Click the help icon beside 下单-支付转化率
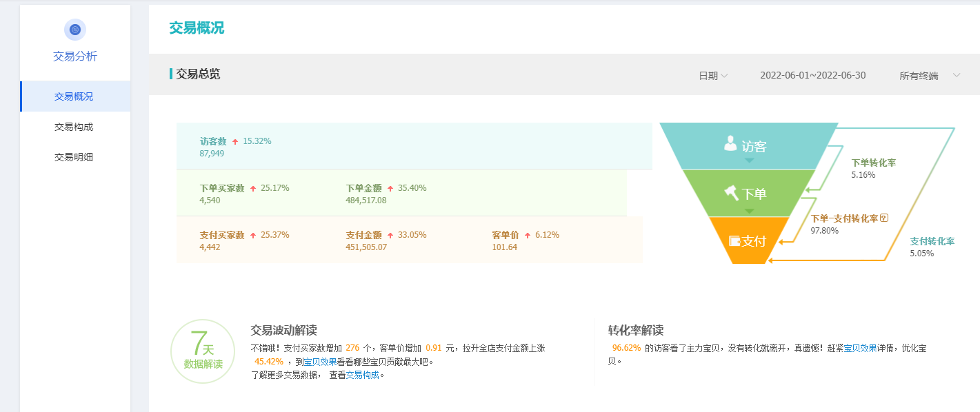Screen dimensions: 980x412 tap(884, 218)
